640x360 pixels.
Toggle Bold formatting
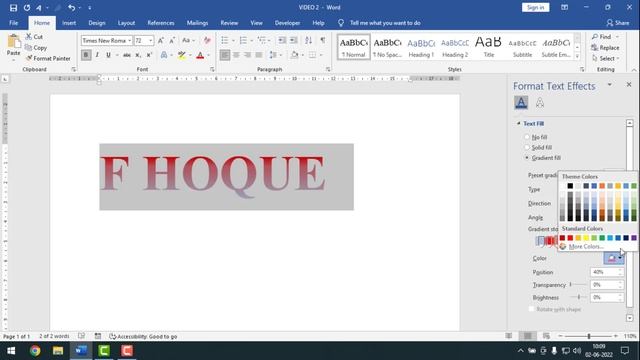(86, 55)
